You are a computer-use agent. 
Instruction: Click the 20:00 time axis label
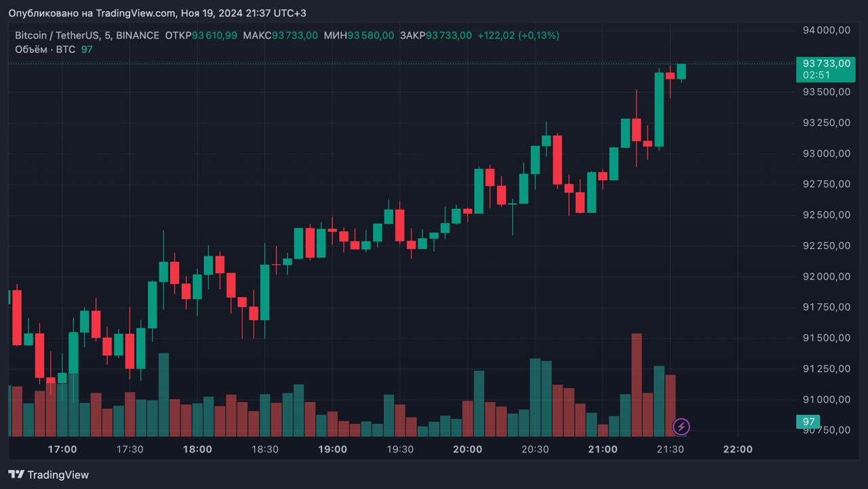click(x=467, y=449)
